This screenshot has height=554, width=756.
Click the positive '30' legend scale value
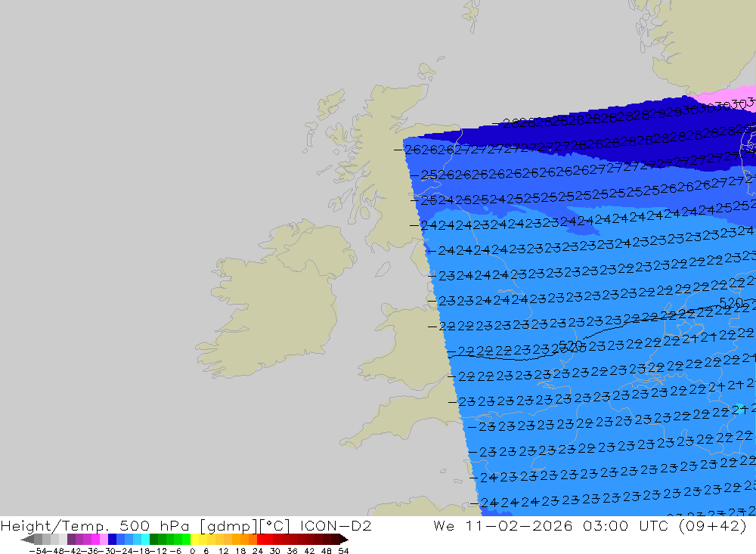(275, 551)
